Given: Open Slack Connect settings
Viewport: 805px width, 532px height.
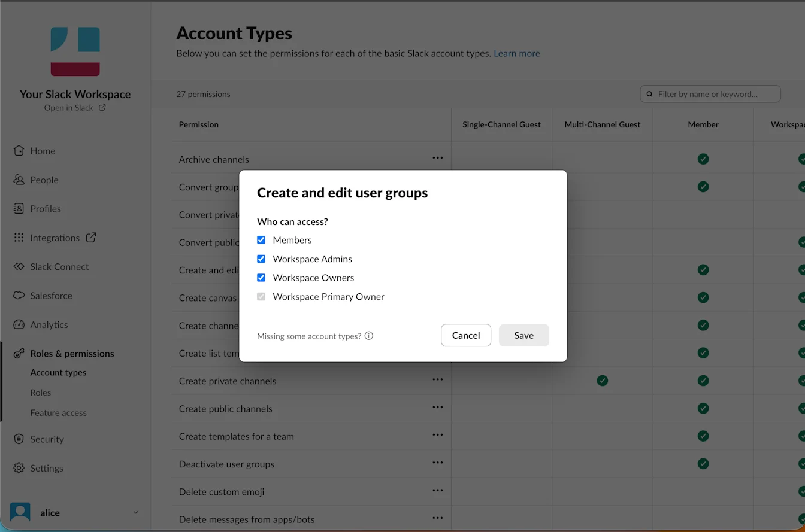Looking at the screenshot, I should click(59, 267).
